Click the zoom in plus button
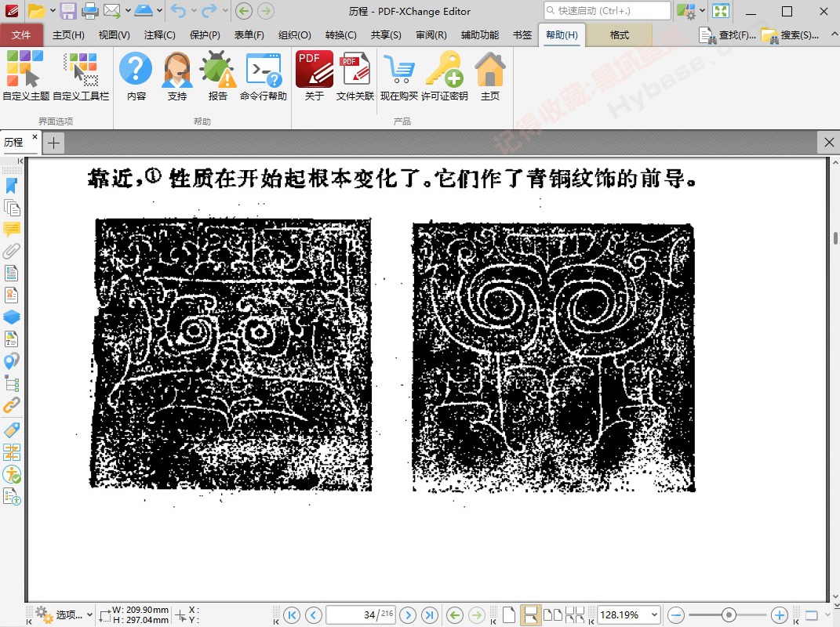The width and height of the screenshot is (840, 627). 780,615
